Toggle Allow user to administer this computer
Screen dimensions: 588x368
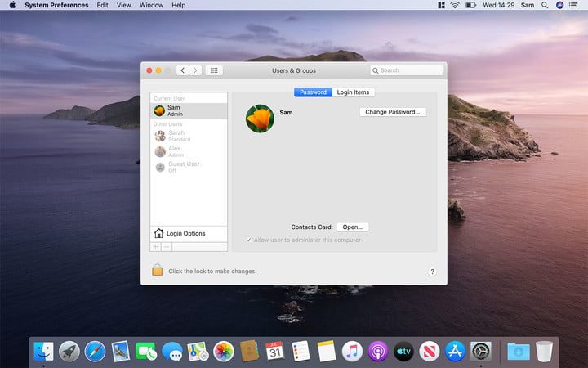coord(249,240)
